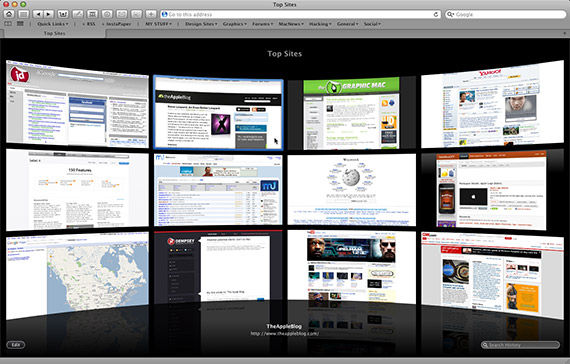Open the Graphic Mac site thumbnail

(x=352, y=113)
